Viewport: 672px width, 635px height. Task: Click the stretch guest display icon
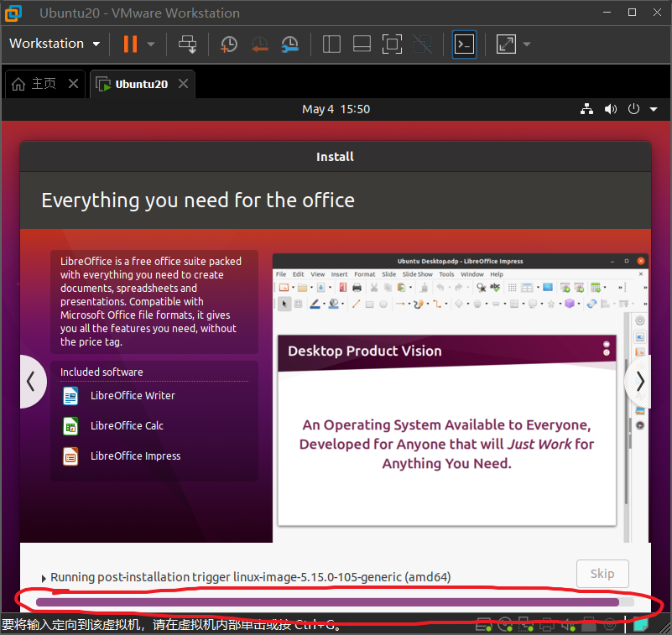(x=506, y=44)
